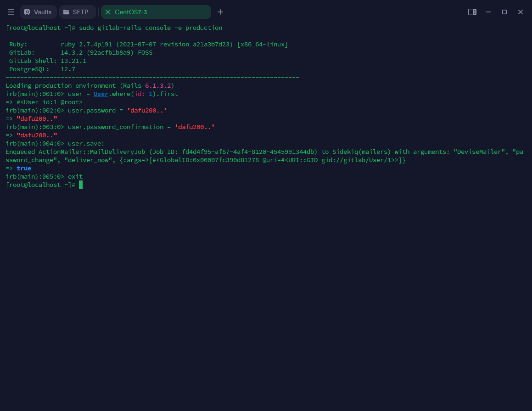Click the command 'sudo gitlab-rails console -e production'
The image size is (532, 411).
151,28
